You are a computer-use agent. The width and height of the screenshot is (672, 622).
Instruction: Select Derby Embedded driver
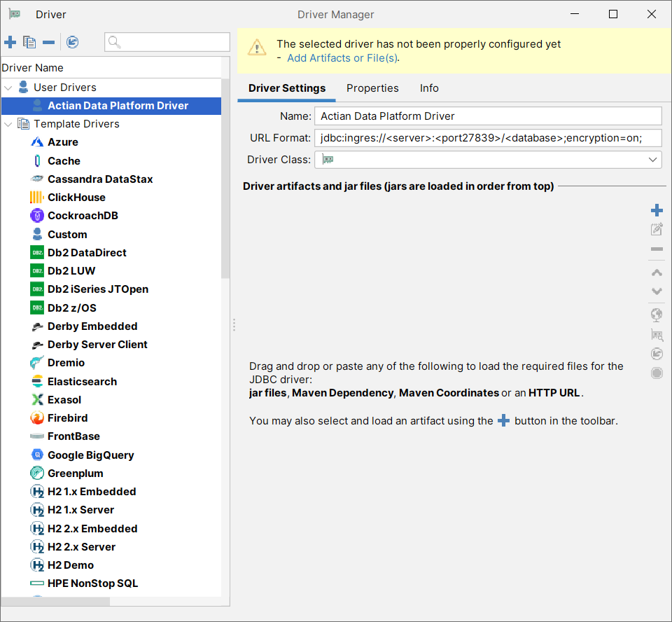tap(92, 326)
